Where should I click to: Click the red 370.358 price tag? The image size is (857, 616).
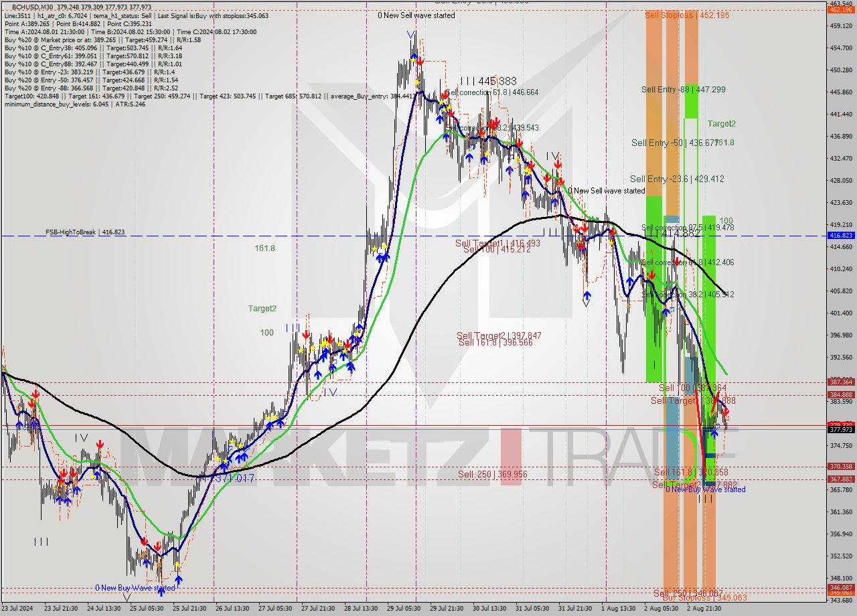[x=841, y=466]
